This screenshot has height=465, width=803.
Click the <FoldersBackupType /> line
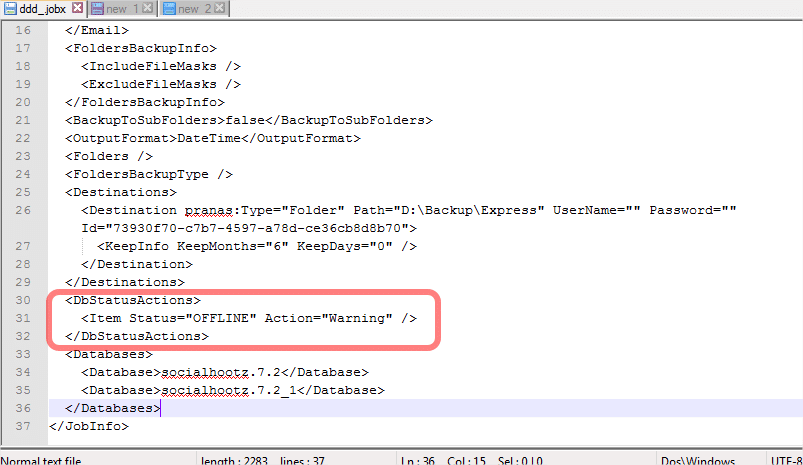click(149, 174)
